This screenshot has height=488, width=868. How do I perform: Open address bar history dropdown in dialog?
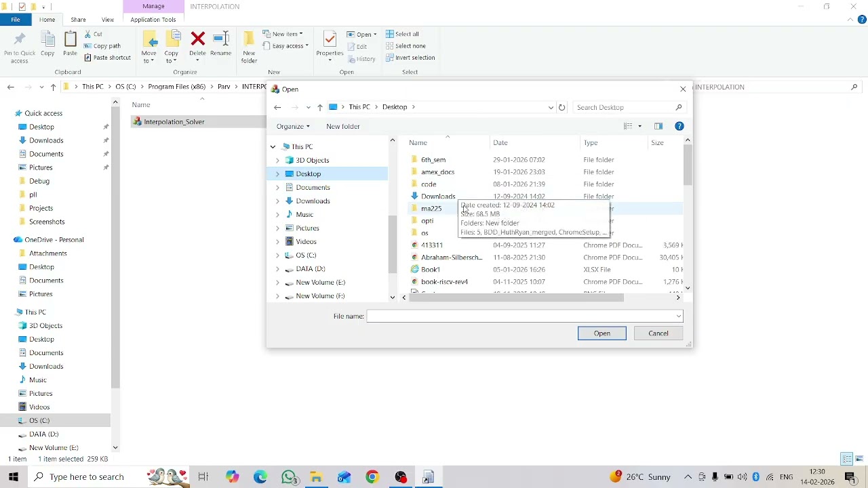click(x=551, y=107)
